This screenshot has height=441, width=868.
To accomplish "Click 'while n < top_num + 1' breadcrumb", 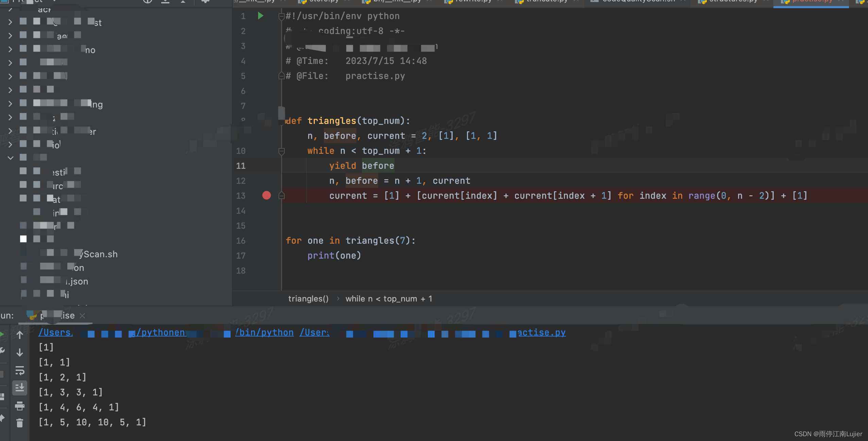I will (x=389, y=298).
